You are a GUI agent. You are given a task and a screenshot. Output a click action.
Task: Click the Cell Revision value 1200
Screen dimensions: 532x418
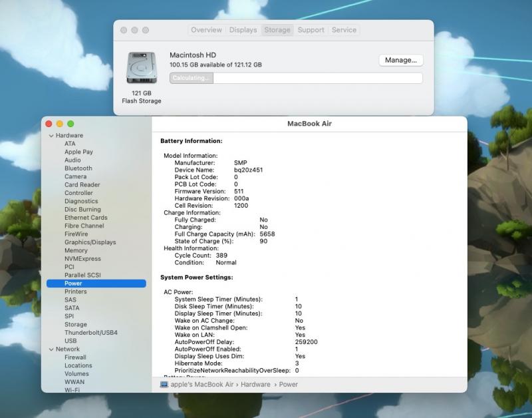point(241,206)
